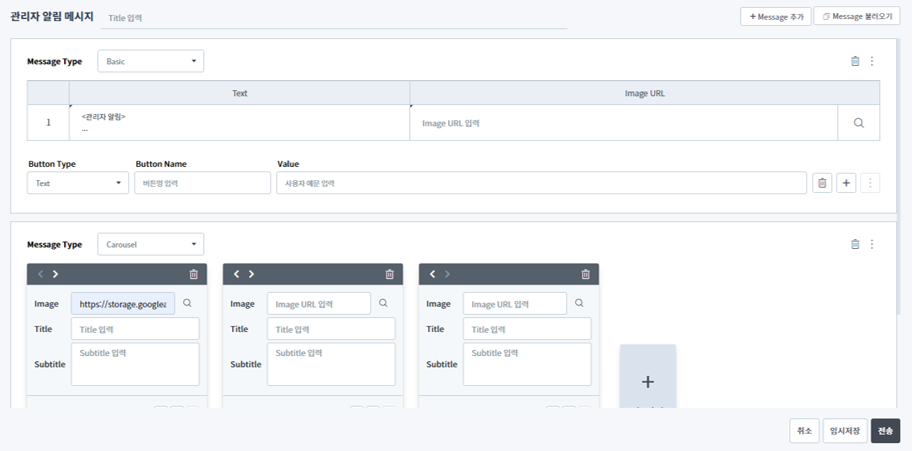Click the 임시저장 temporary save button
The width and height of the screenshot is (912, 451).
845,431
